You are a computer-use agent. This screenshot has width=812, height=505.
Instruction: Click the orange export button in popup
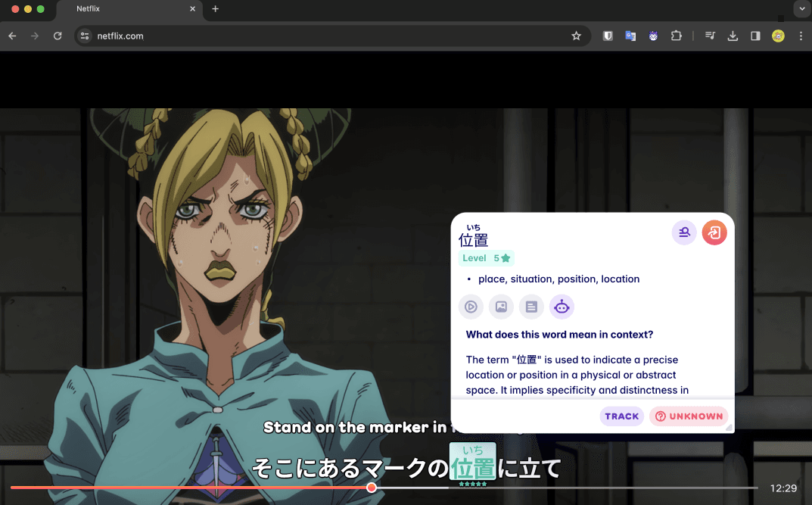click(x=714, y=232)
